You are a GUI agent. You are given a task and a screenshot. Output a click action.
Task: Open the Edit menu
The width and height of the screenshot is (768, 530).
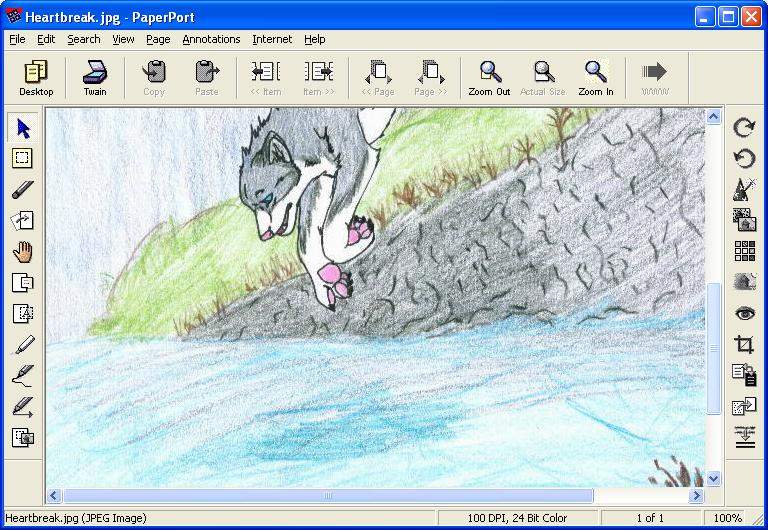46,39
